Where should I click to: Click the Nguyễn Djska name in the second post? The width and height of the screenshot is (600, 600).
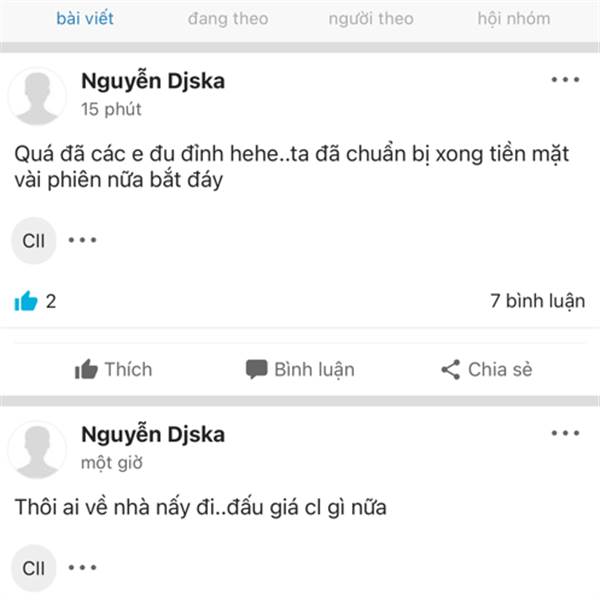153,435
